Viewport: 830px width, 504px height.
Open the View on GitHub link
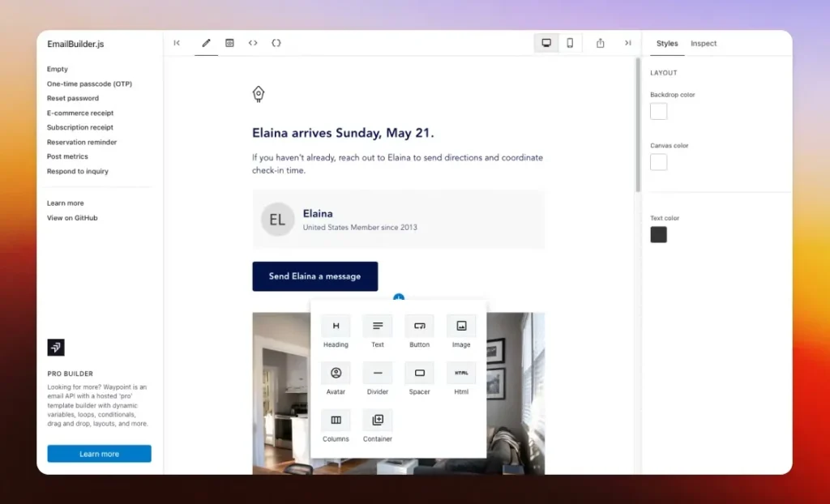[x=72, y=218]
